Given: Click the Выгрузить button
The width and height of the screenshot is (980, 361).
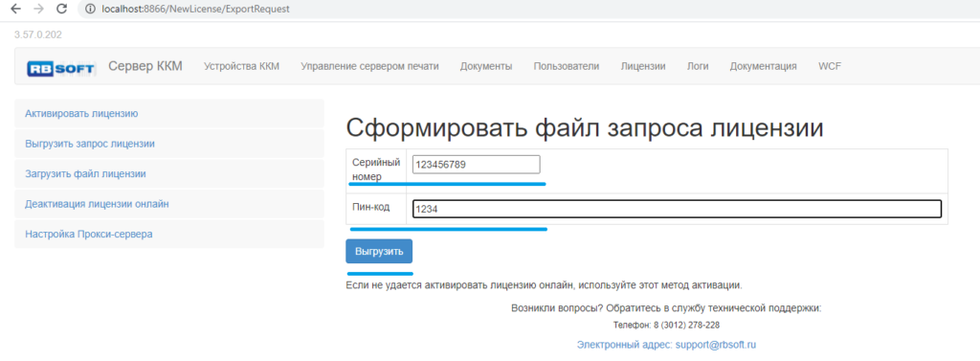Looking at the screenshot, I should click(379, 252).
